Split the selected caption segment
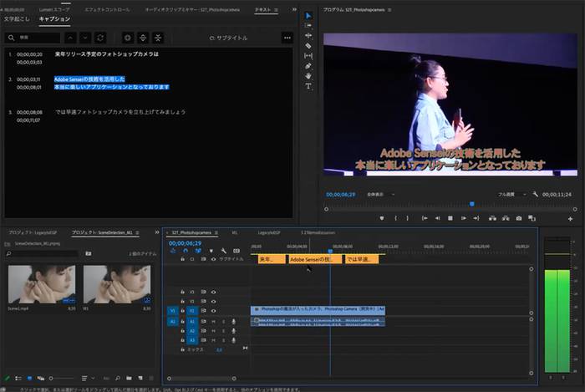Screen dimensions: 585x392 (143, 38)
